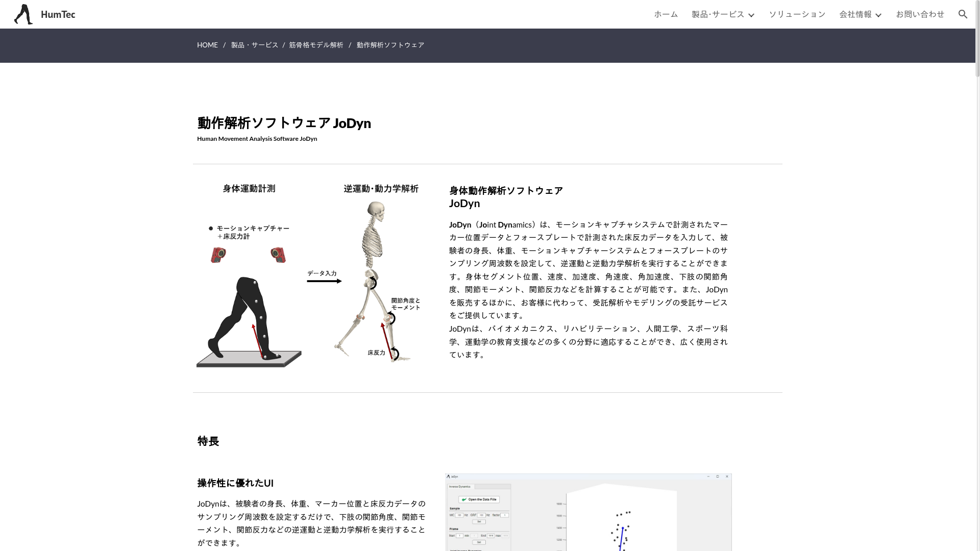The image size is (980, 551).
Task: Open 製品・サービス menu item
Action: (718, 14)
